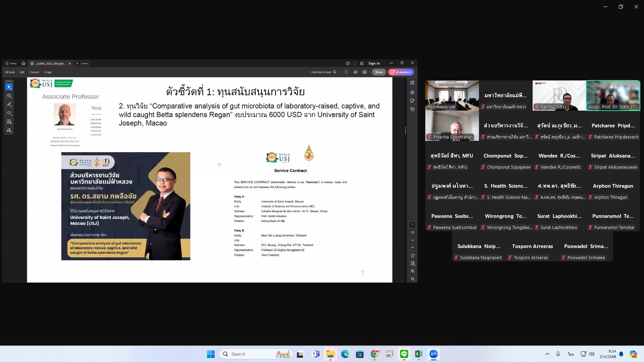Viewport: 644px width, 362px height.
Task: Open File Explorer from taskbar
Action: [x=330, y=354]
